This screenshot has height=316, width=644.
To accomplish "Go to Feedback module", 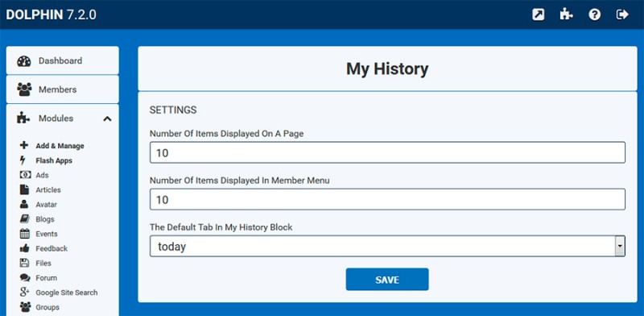I will tap(52, 248).
